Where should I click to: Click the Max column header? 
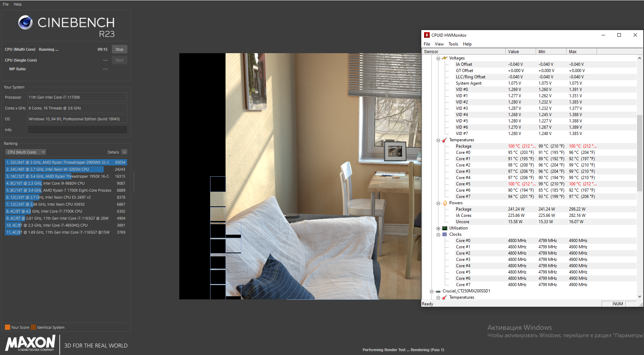pos(581,51)
